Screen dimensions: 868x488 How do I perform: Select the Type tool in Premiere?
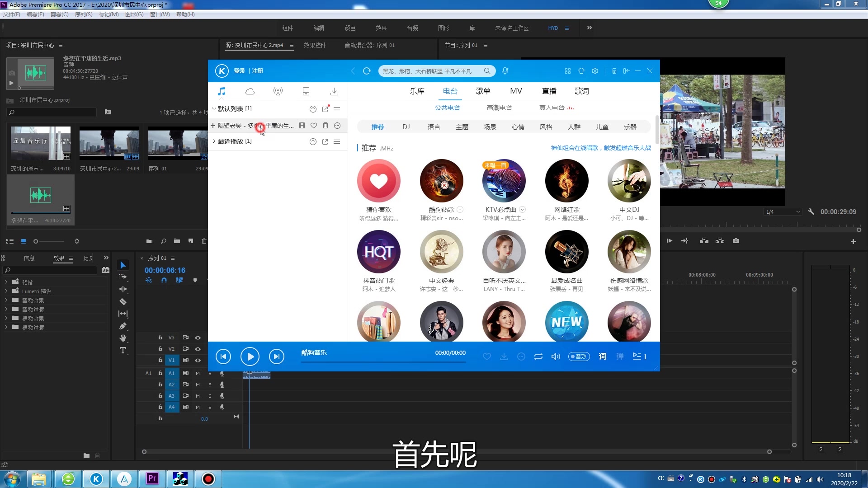click(x=123, y=351)
